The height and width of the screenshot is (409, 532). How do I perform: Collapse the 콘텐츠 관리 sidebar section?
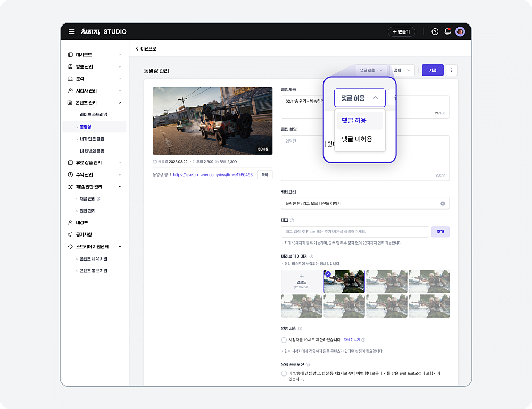click(120, 103)
